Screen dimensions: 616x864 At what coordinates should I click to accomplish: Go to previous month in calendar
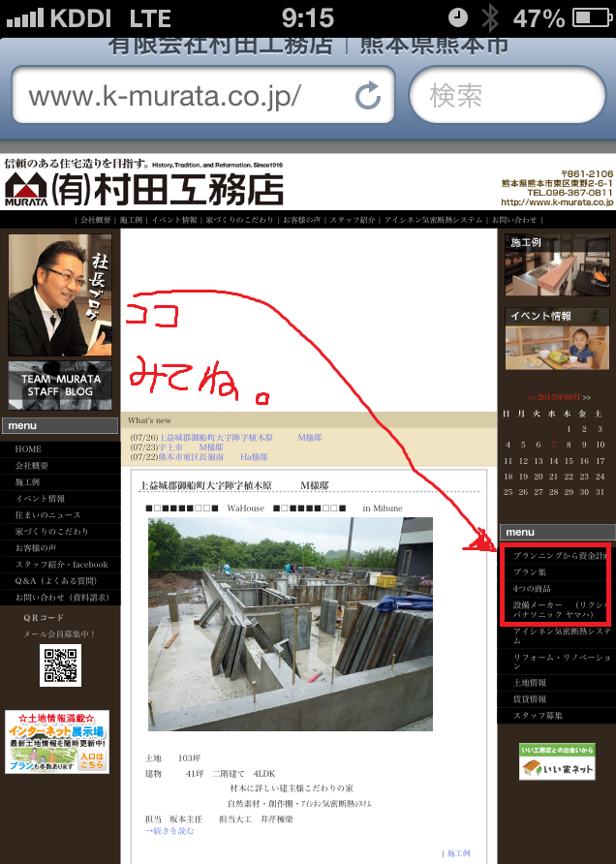[531, 397]
